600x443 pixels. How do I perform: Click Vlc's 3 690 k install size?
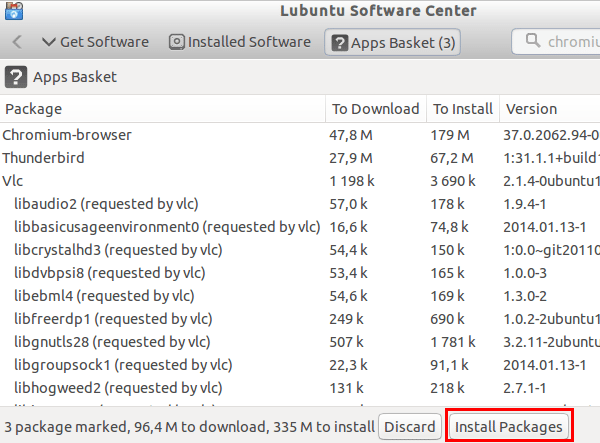pos(453,181)
